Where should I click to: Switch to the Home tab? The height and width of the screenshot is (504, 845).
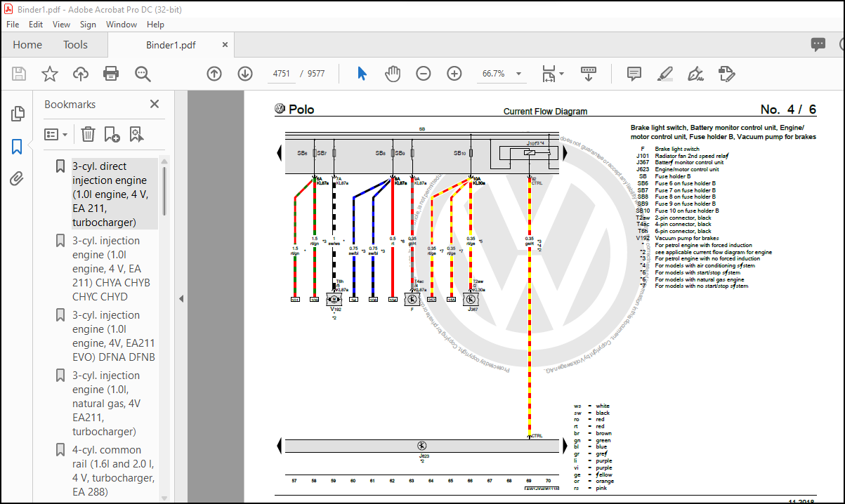coord(27,44)
